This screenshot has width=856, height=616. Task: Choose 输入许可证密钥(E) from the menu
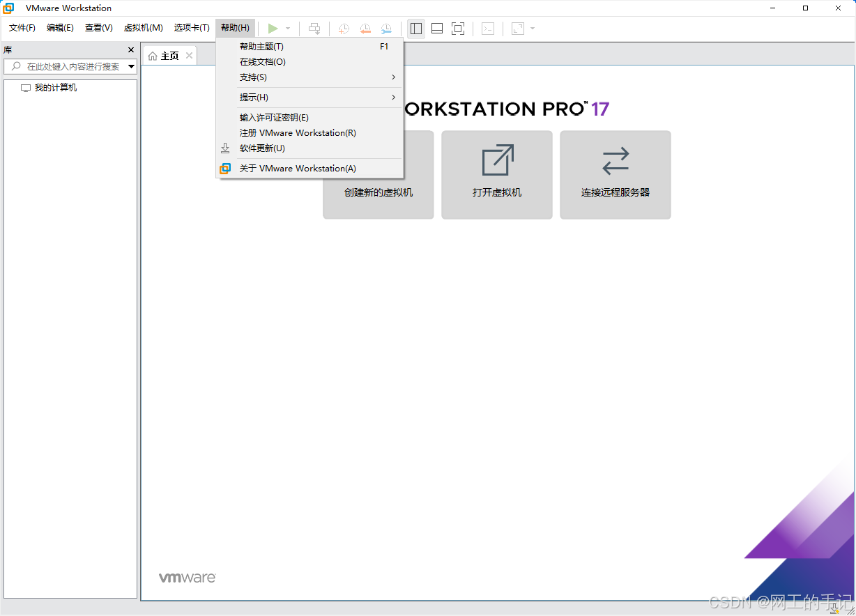(309, 118)
